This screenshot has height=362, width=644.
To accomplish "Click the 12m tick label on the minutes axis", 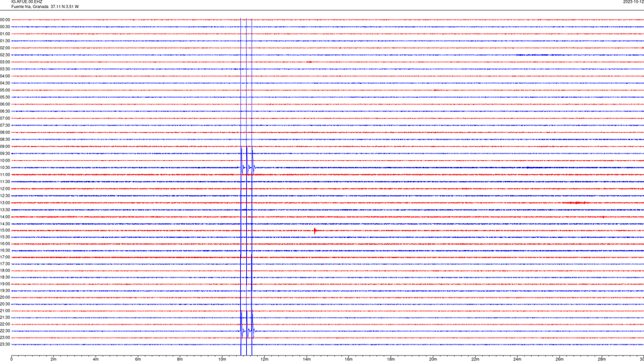I will click(264, 359).
